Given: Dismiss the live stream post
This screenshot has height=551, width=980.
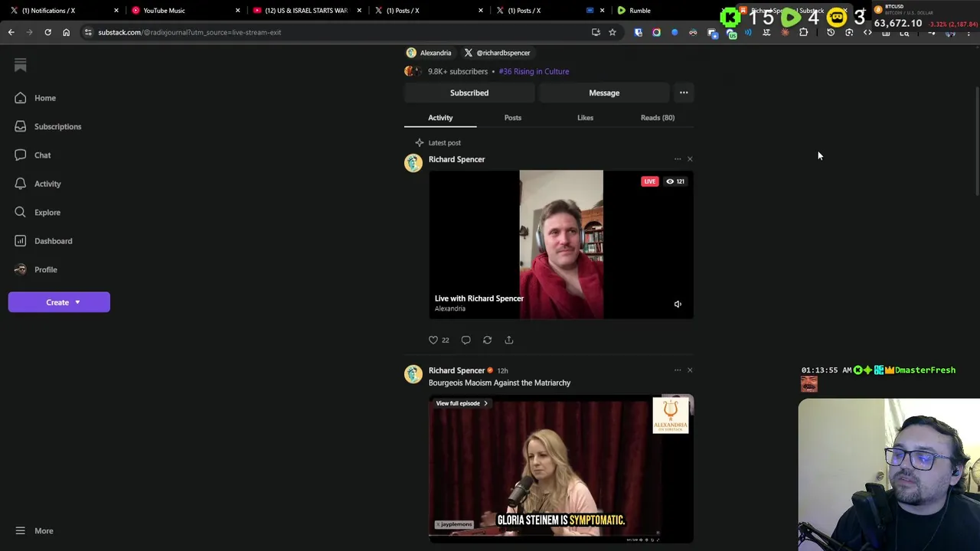Looking at the screenshot, I should 690,159.
